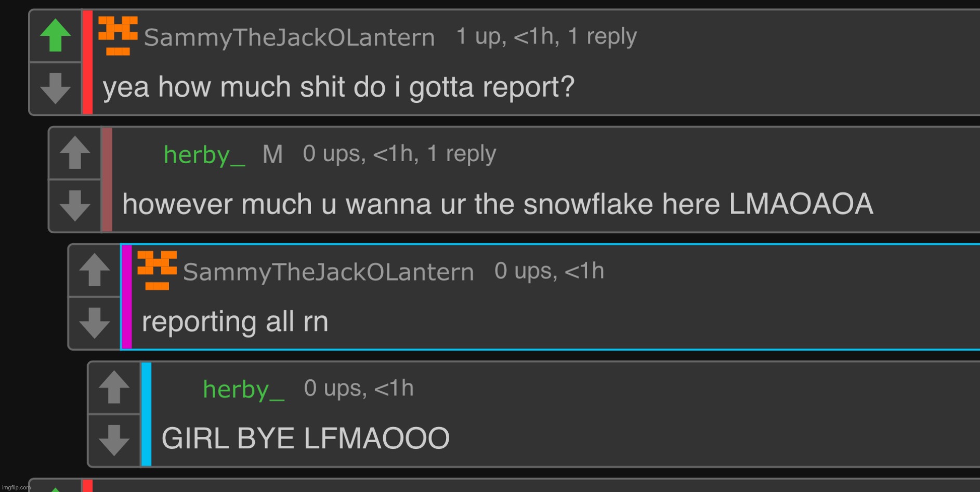Click the red color bar of the top comment
The width and height of the screenshot is (980, 492).
click(x=88, y=62)
